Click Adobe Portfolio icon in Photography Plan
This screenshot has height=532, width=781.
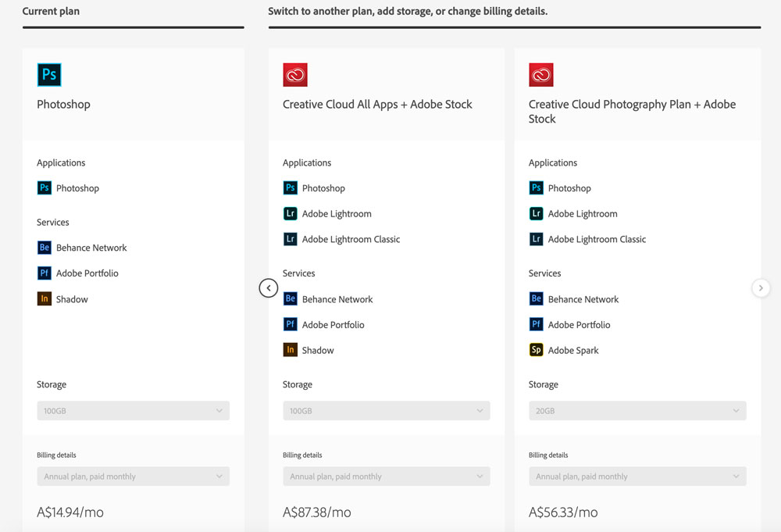[x=537, y=325]
